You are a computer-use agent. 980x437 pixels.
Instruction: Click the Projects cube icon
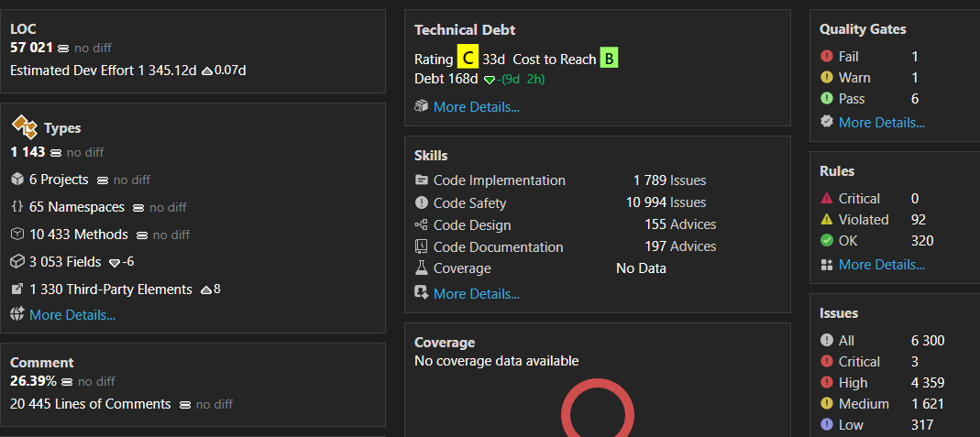click(x=17, y=180)
